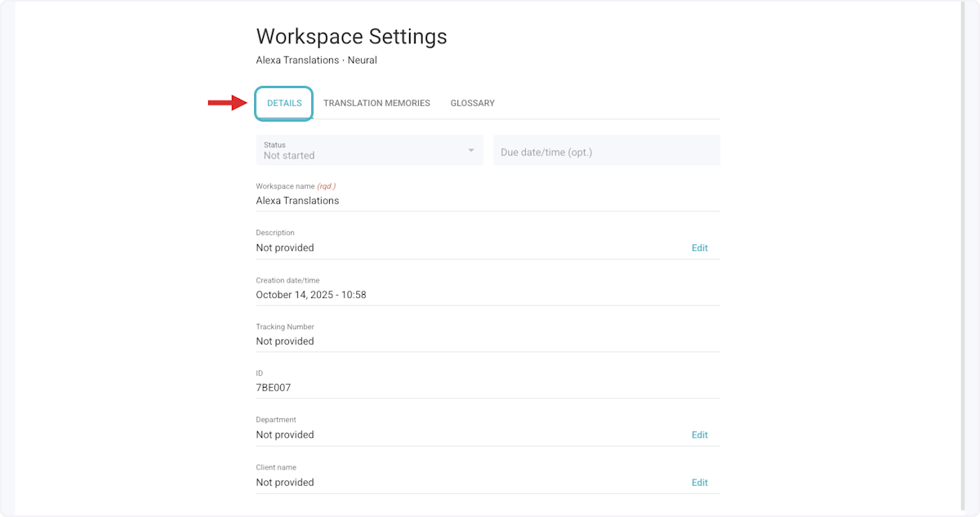
Task: Click the Tracking Number value
Action: (x=285, y=341)
